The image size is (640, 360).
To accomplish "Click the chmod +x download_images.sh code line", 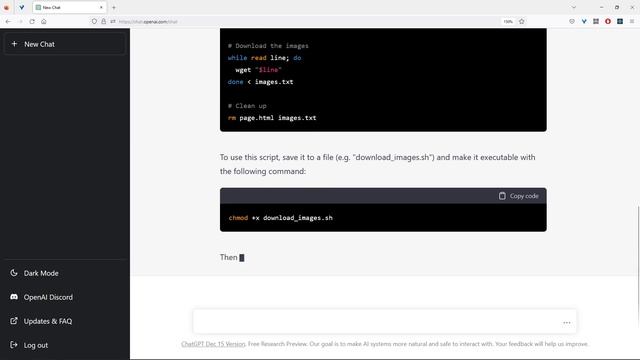I will 281,218.
